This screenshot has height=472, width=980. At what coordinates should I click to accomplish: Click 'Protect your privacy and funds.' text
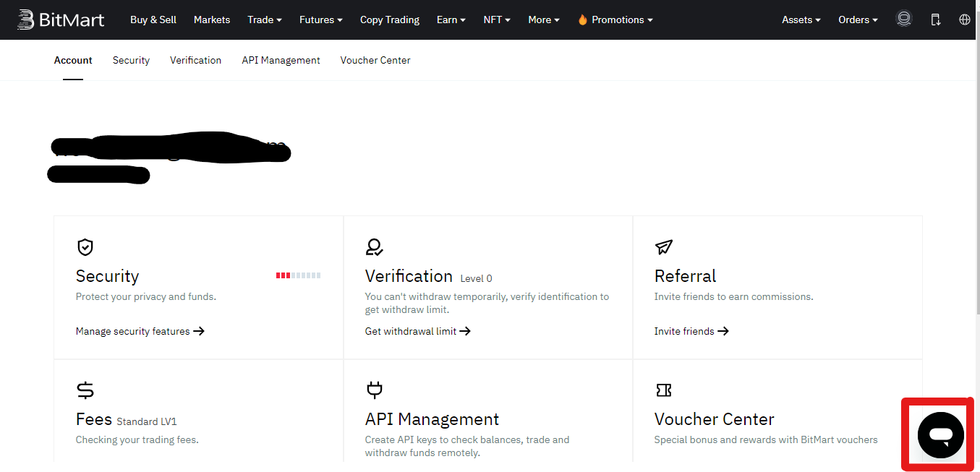point(146,296)
